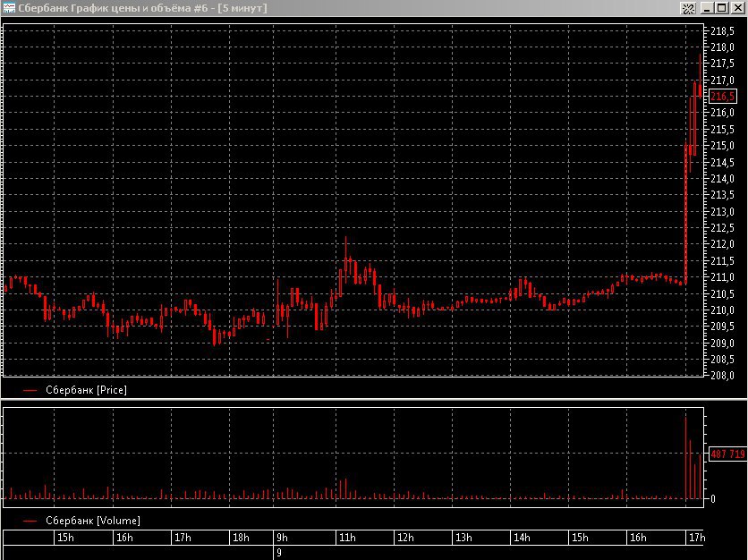
Task: Click the crossed-tools icon left of the minimize button
Action: click(688, 8)
